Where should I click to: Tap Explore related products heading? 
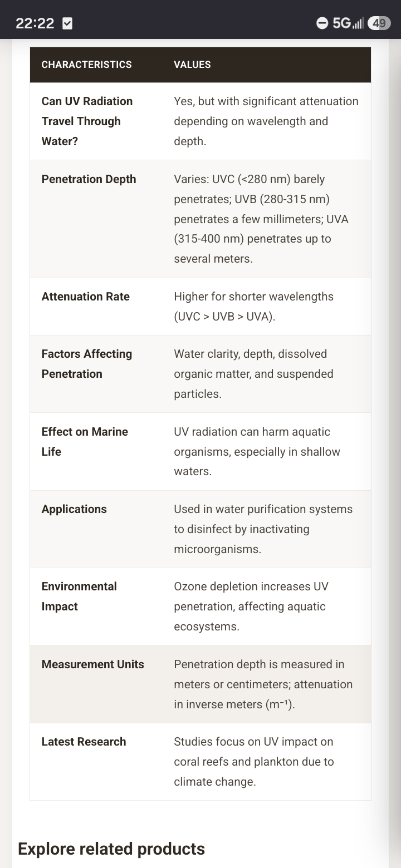click(111, 849)
